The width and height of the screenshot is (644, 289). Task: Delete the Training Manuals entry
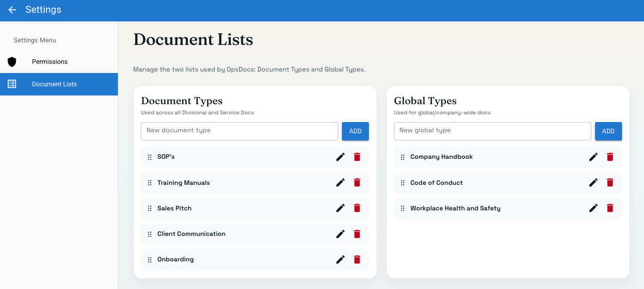point(357,182)
